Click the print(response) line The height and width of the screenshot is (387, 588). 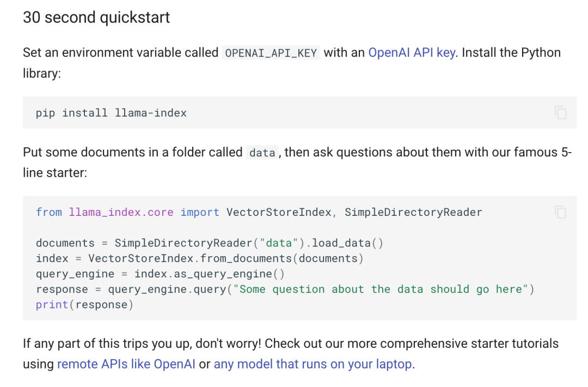coord(84,305)
